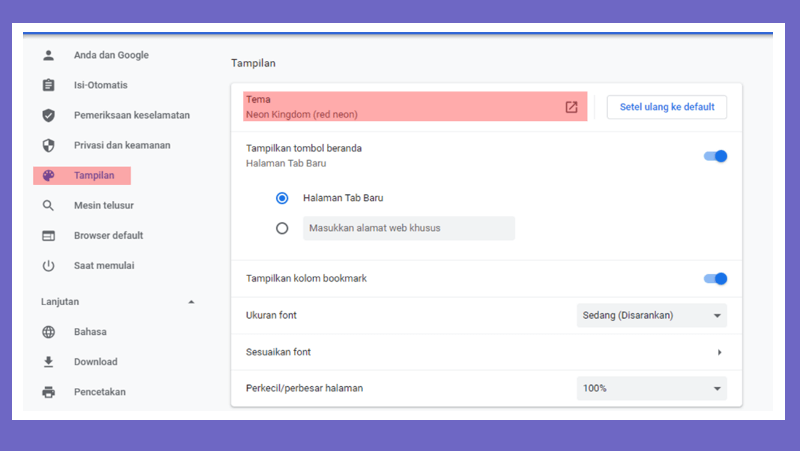Expand the Sesuaikan font arrow
Screen dimensions: 800x451
pyautogui.click(x=719, y=353)
